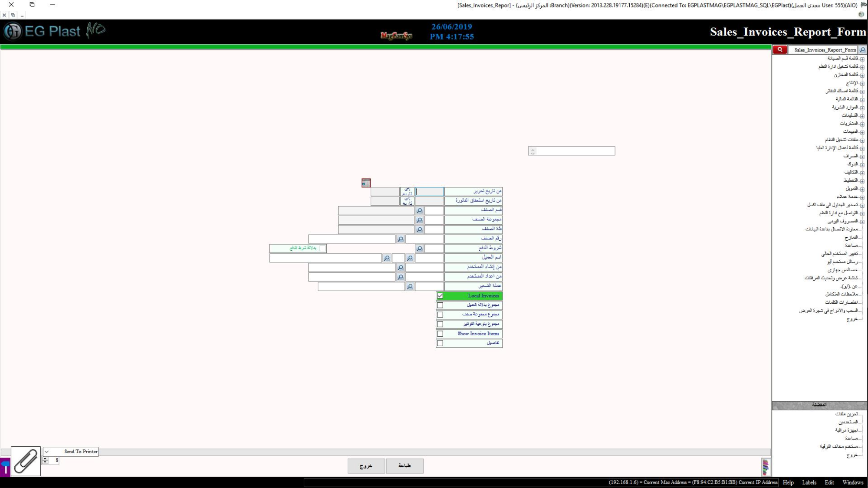Open lookup for من إنشاء المستخدم field

(x=400, y=268)
